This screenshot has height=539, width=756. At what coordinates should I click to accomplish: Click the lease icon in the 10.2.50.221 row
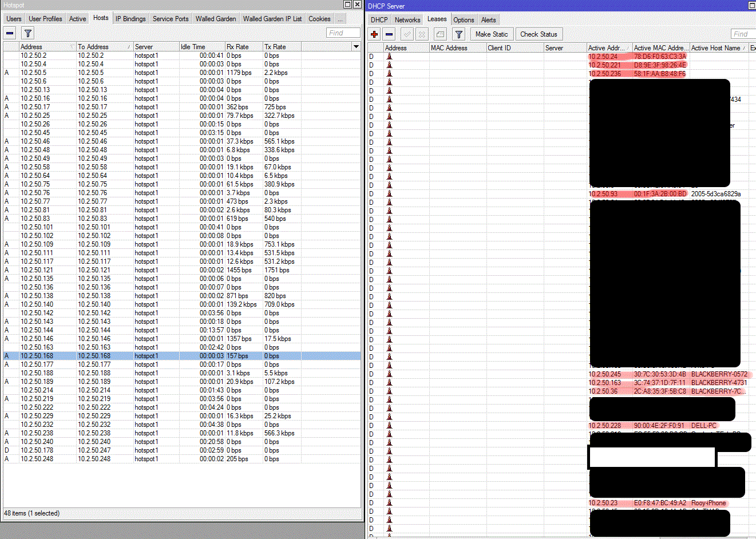pyautogui.click(x=389, y=65)
